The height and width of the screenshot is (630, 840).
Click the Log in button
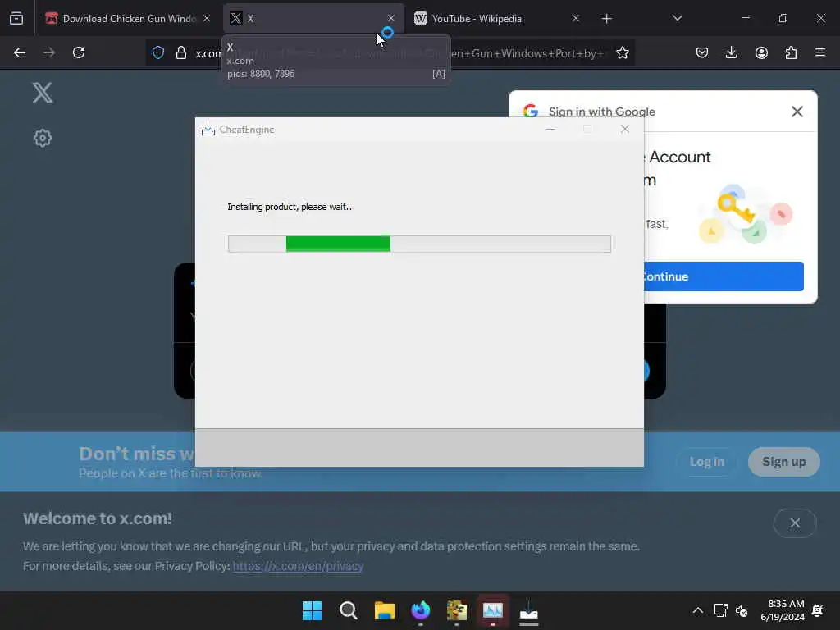click(706, 462)
